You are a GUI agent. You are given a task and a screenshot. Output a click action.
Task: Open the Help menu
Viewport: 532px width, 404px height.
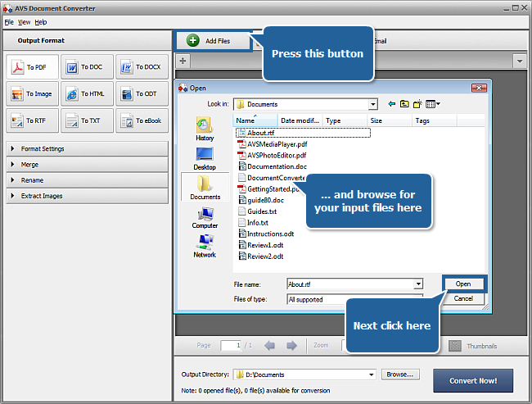click(x=41, y=22)
